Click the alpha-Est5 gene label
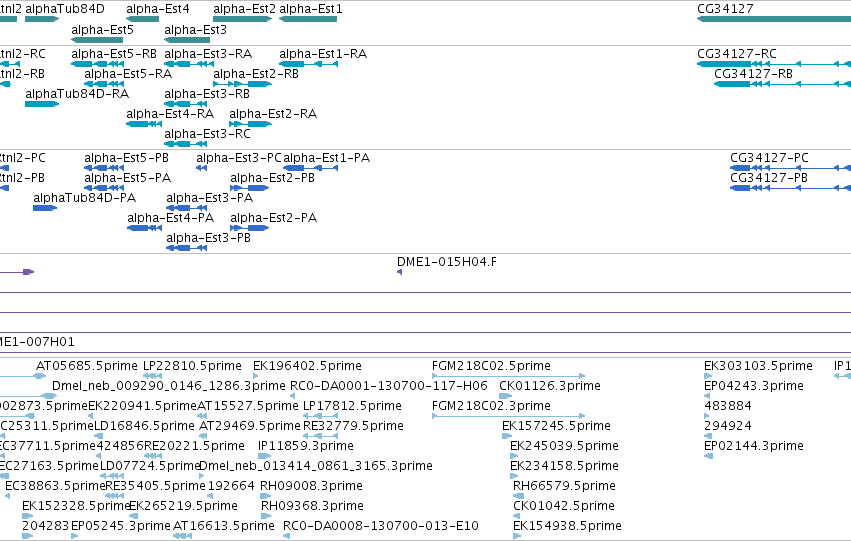The width and height of the screenshot is (851, 541). click(x=103, y=30)
